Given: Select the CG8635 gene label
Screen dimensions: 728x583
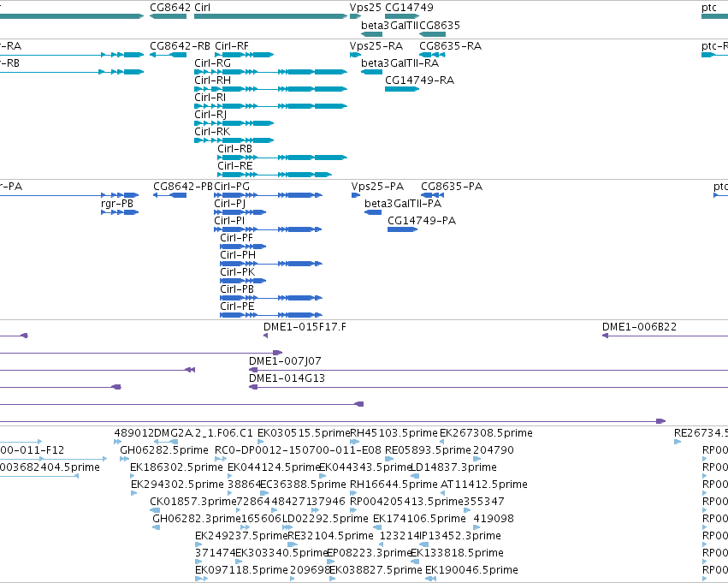Looking at the screenshot, I should [440, 25].
